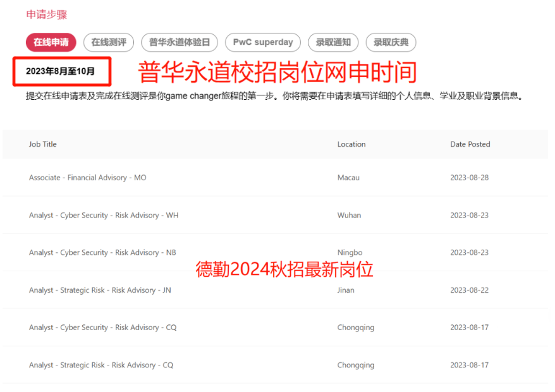Click Chongqing in the Cyber Security CQ row
The image size is (555, 392).
pyautogui.click(x=356, y=328)
